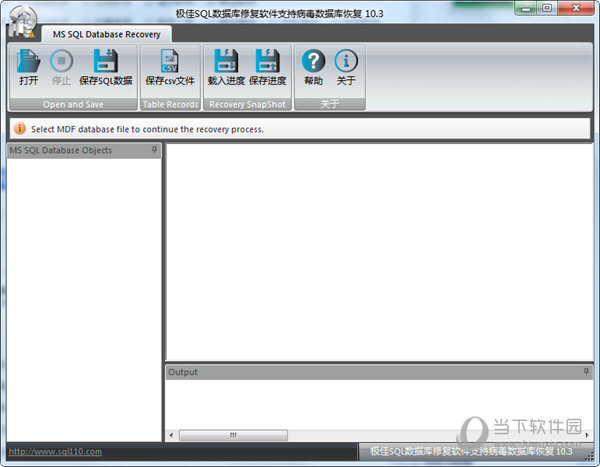The height and width of the screenshot is (467, 600).
Task: Minimize the application window
Action: (x=526, y=8)
